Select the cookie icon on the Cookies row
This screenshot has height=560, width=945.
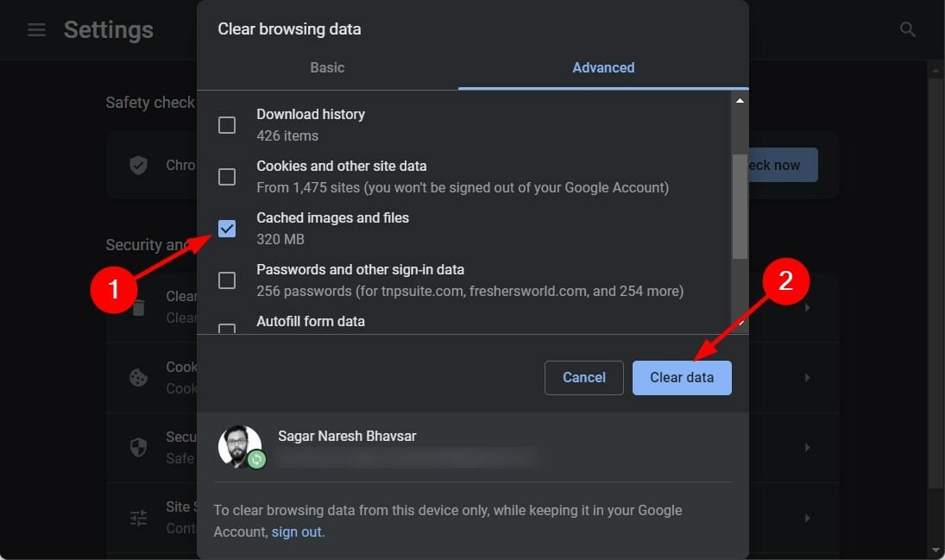(x=138, y=377)
